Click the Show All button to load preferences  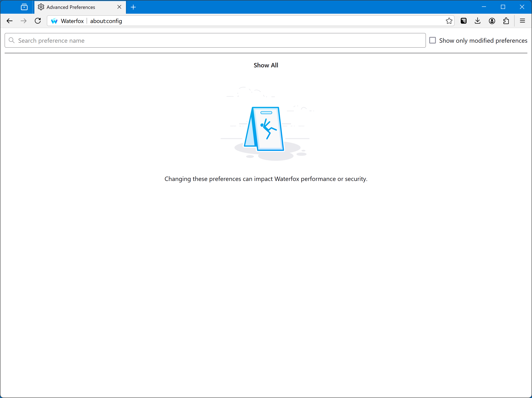pyautogui.click(x=266, y=65)
